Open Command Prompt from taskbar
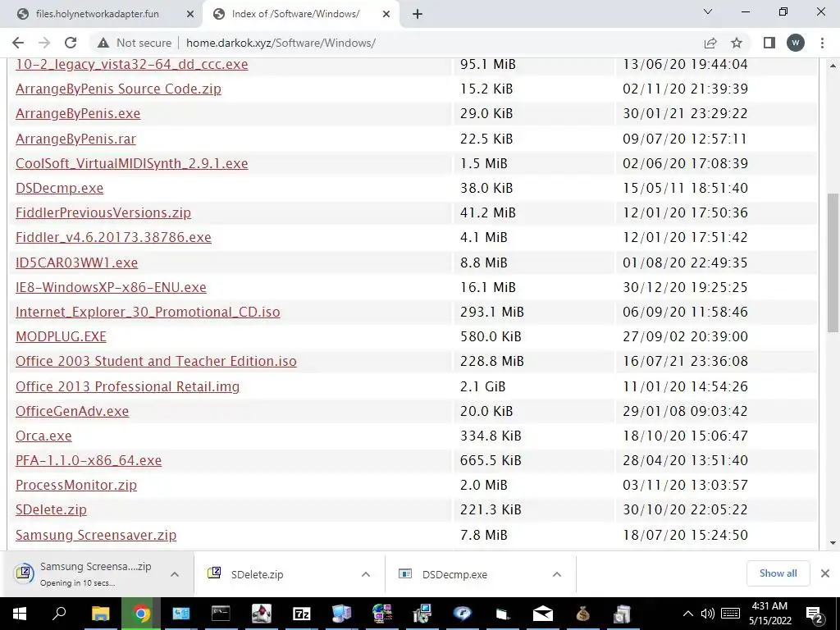The image size is (840, 630). coord(221,614)
